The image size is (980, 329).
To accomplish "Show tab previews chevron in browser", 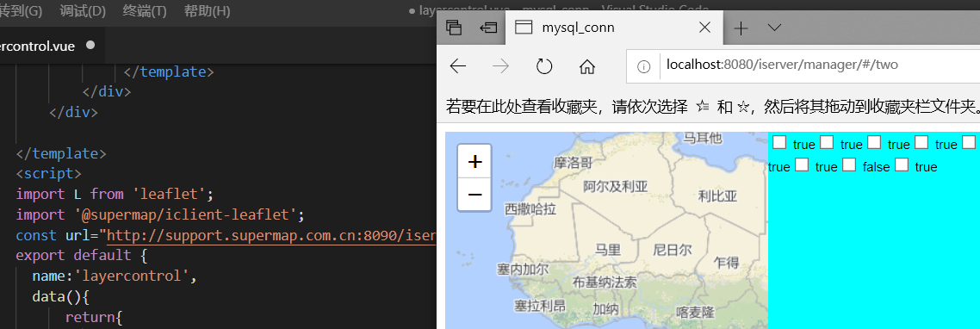I will (774, 28).
